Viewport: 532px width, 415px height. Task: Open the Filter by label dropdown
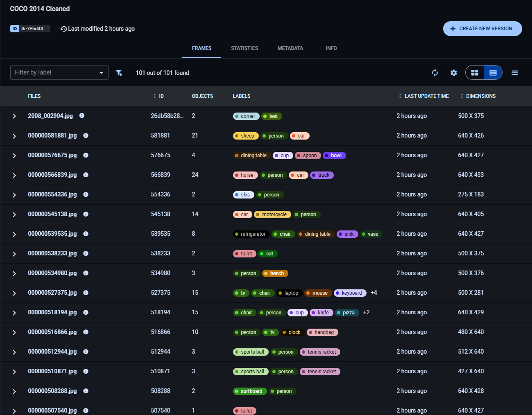59,72
